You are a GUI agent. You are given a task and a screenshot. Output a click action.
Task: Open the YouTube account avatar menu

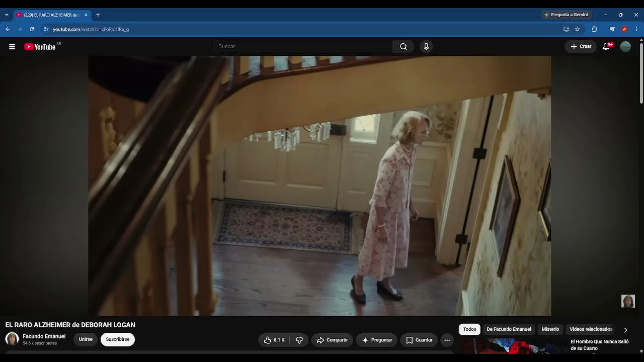click(625, 47)
